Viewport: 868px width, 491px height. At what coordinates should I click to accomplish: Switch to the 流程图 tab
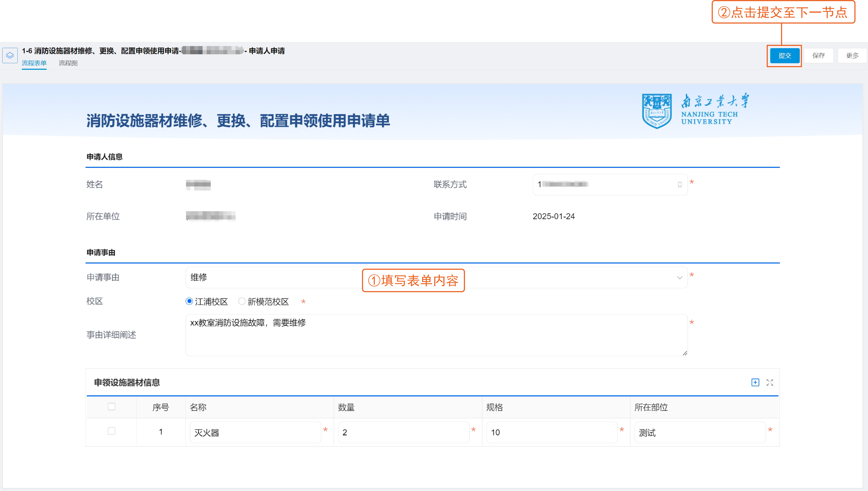pos(68,63)
